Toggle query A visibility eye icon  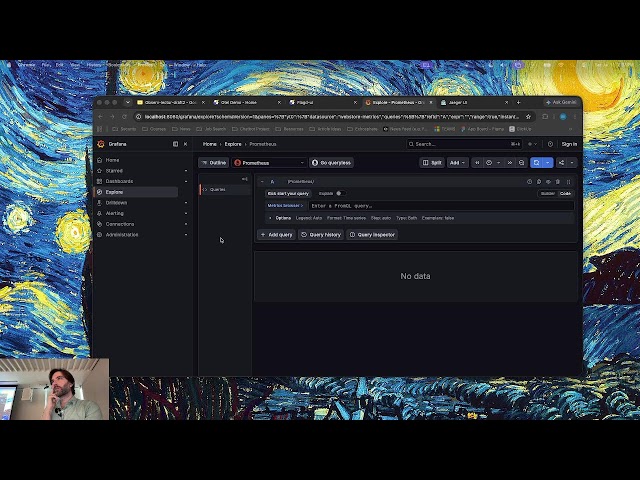548,182
